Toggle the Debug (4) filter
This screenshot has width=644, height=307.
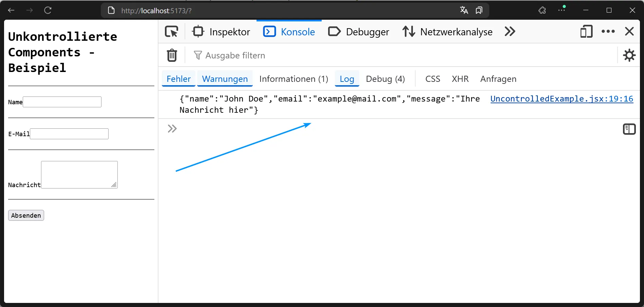coord(385,79)
